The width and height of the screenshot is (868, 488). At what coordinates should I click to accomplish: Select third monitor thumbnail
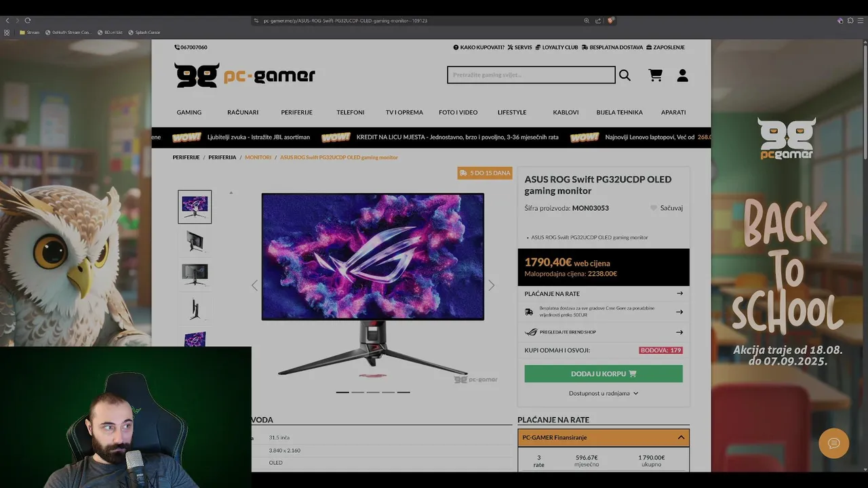pos(195,274)
